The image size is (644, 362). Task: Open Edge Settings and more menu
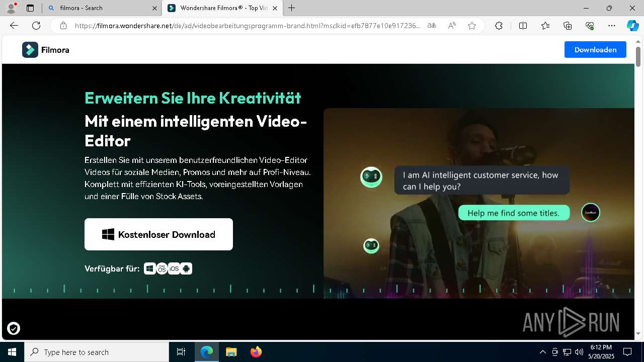(612, 26)
